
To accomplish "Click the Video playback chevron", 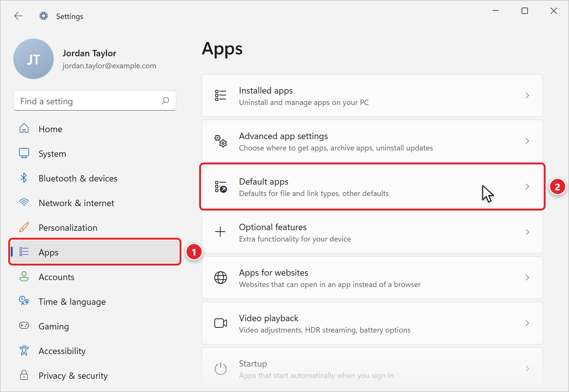I will [x=527, y=323].
